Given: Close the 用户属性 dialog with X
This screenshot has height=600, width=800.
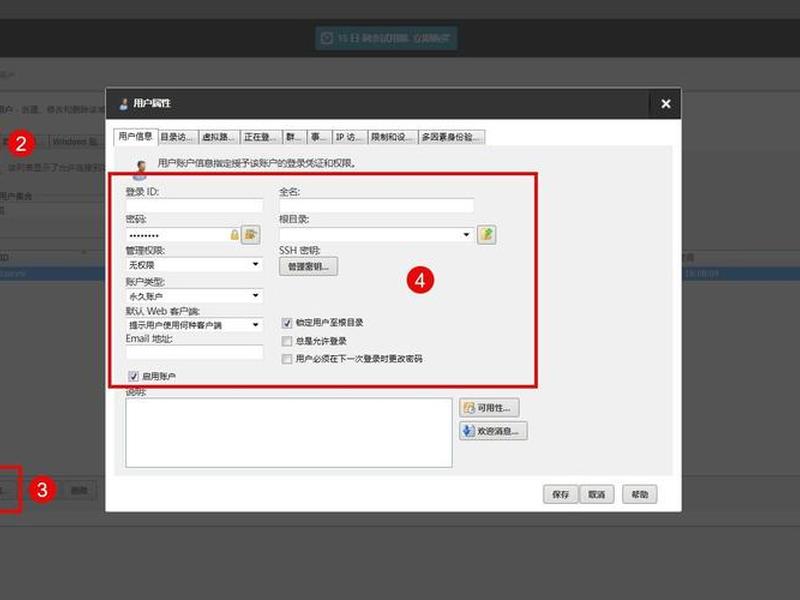Looking at the screenshot, I should click(665, 104).
